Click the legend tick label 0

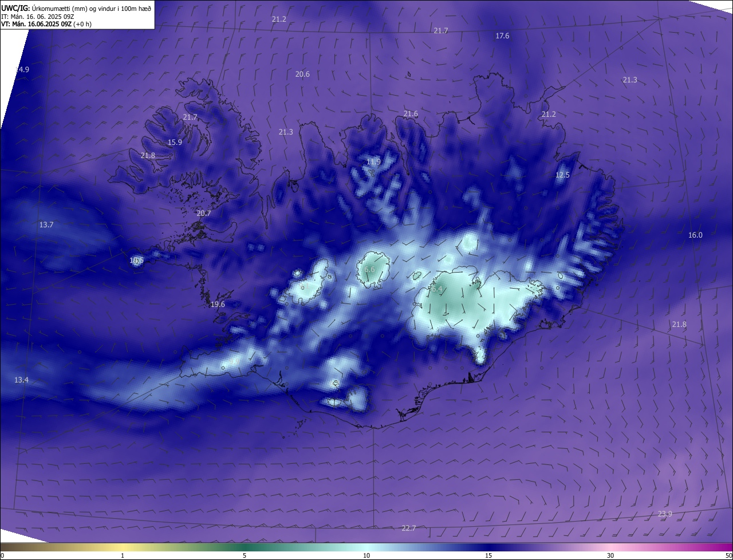click(x=2, y=556)
